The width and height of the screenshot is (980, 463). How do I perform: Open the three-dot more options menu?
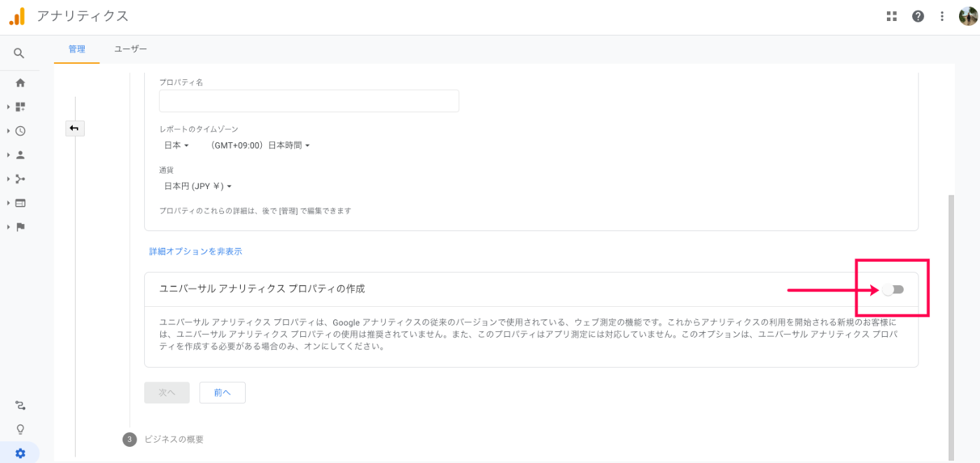tap(942, 16)
